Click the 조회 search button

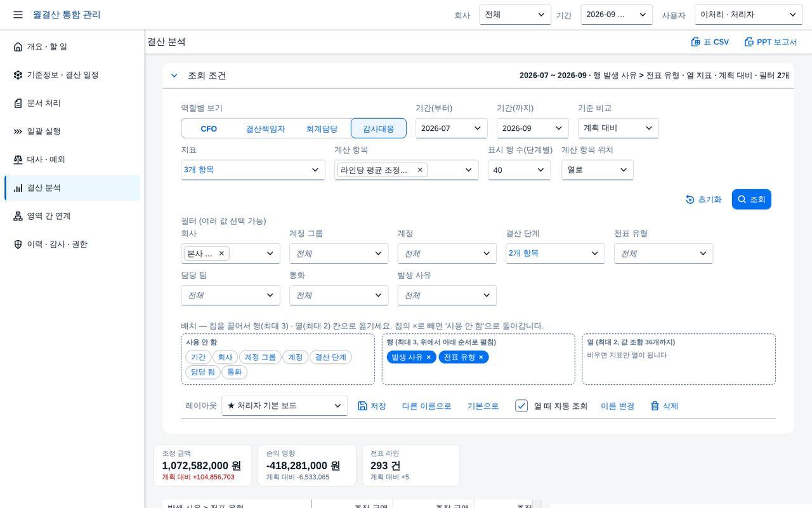coord(752,199)
